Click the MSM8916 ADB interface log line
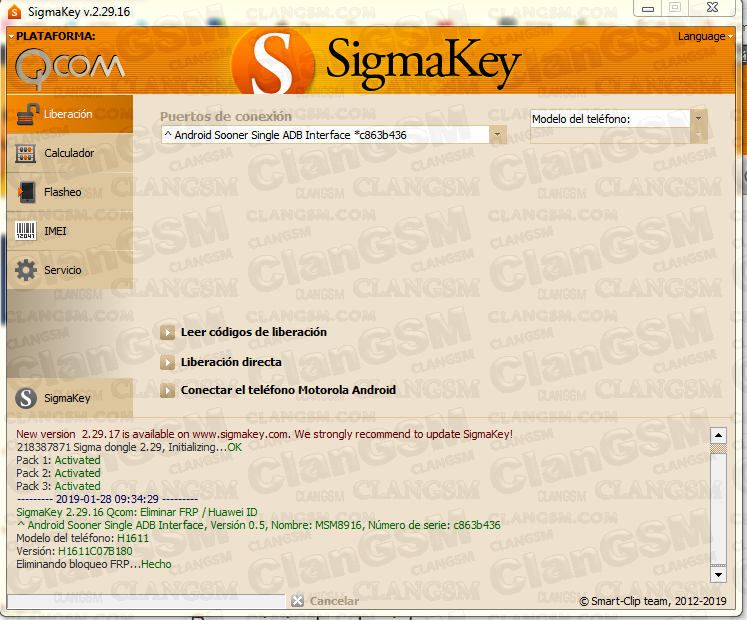747x620 pixels. (x=259, y=525)
